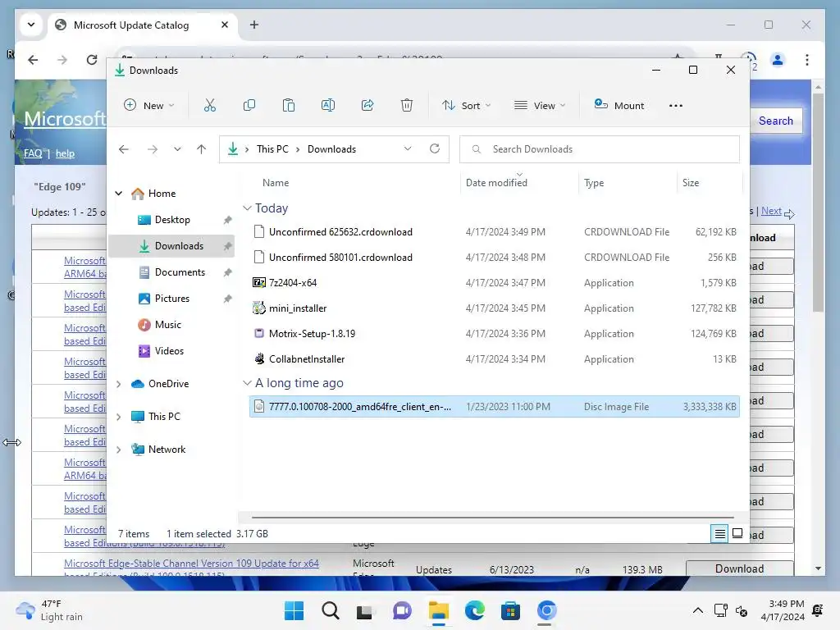Open the browser profile avatar
This screenshot has height=630, width=840.
coord(778,60)
